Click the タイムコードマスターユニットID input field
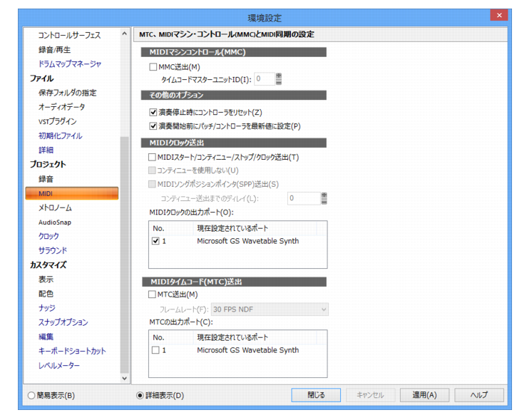The image size is (517, 420). click(x=265, y=78)
